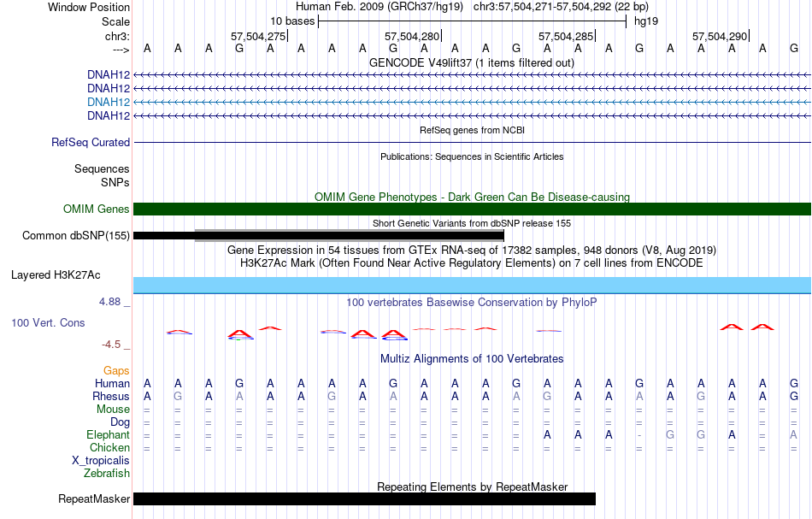Select the X_tropicalis alignment row label
812x519 pixels.
101,461
